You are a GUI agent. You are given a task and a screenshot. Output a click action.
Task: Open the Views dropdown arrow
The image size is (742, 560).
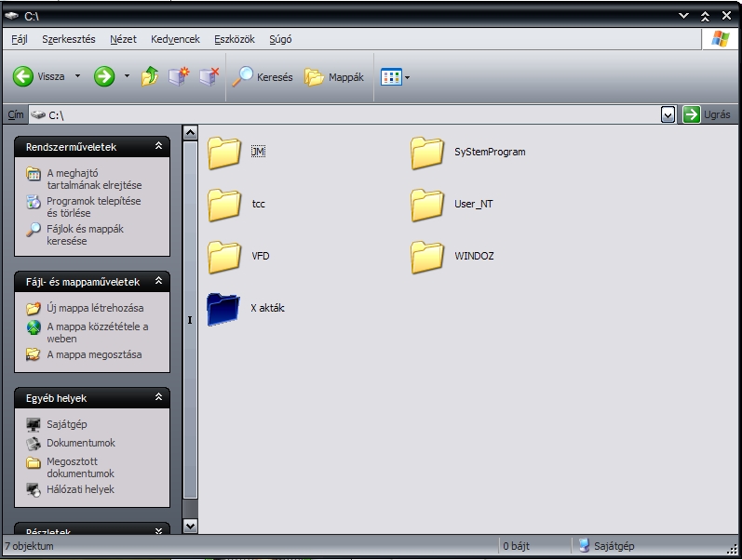click(x=407, y=77)
